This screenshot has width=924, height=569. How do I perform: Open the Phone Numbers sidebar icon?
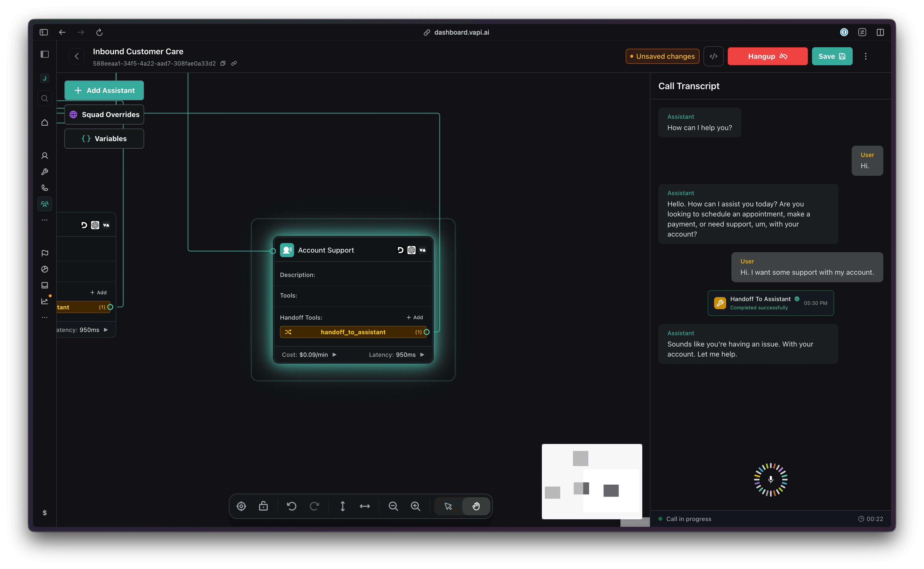coord(45,188)
